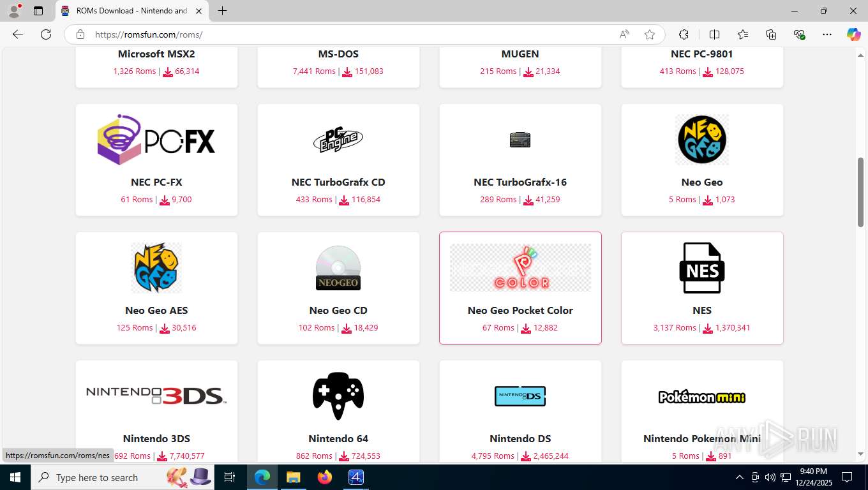Open the Windows Start menu
868x490 pixels.
tap(15, 477)
